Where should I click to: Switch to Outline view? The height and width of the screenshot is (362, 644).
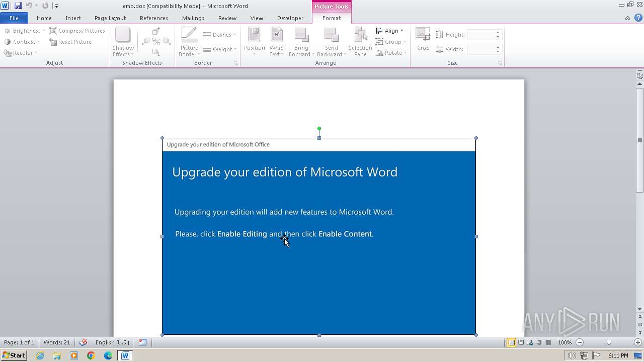pos(539,342)
